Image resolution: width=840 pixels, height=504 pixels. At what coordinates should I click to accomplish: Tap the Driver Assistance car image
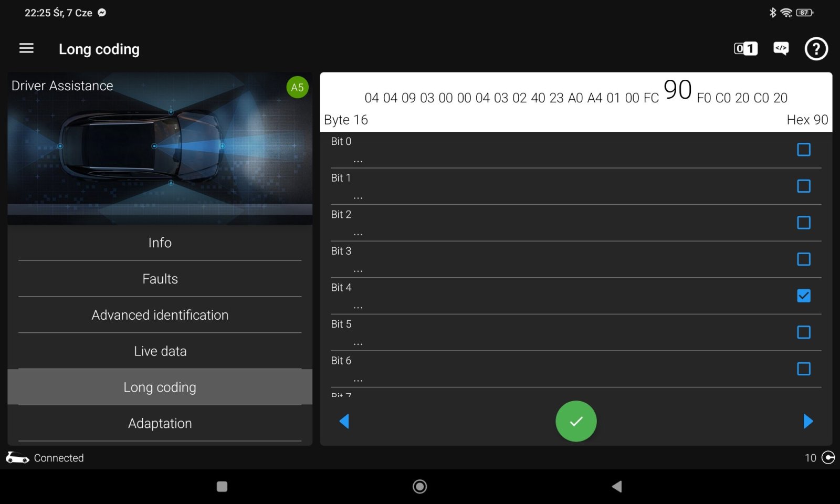160,149
